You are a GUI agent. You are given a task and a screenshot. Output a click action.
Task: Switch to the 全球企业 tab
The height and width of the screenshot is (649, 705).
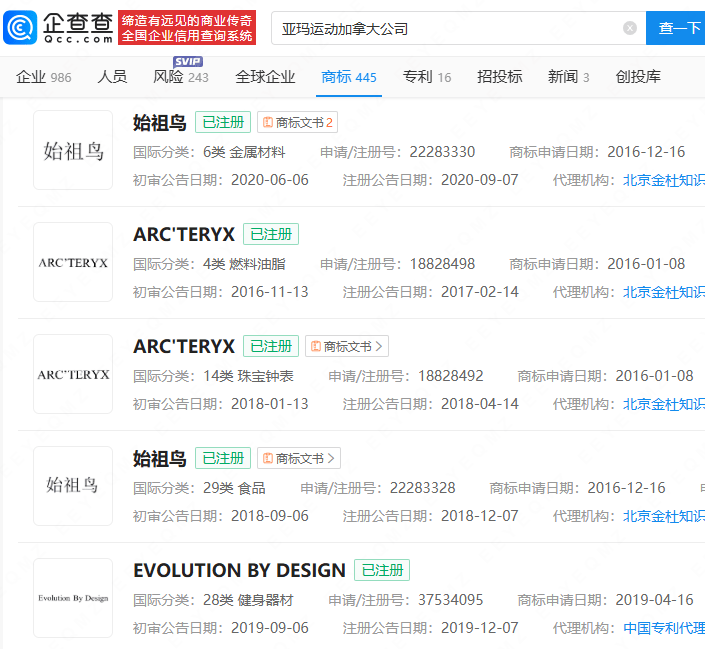pyautogui.click(x=265, y=77)
